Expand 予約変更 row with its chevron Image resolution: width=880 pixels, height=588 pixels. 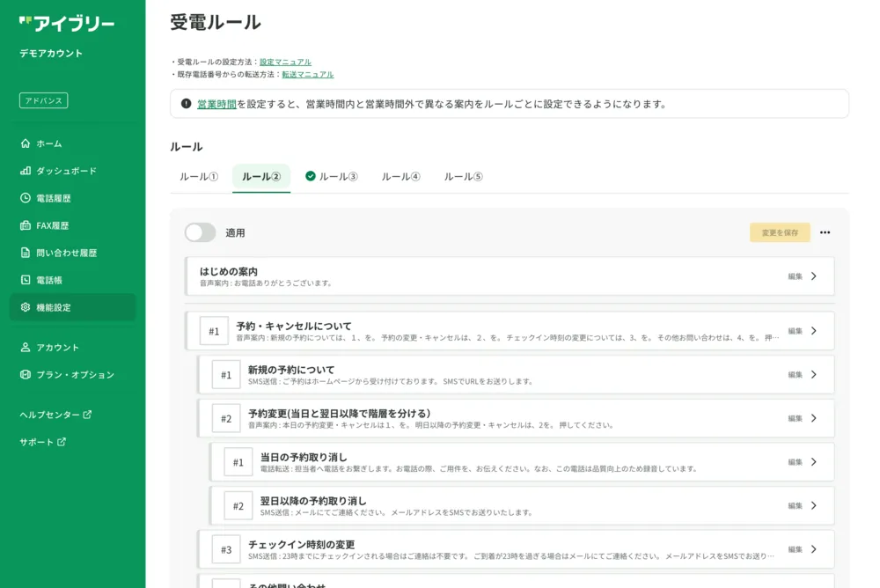[x=814, y=418]
